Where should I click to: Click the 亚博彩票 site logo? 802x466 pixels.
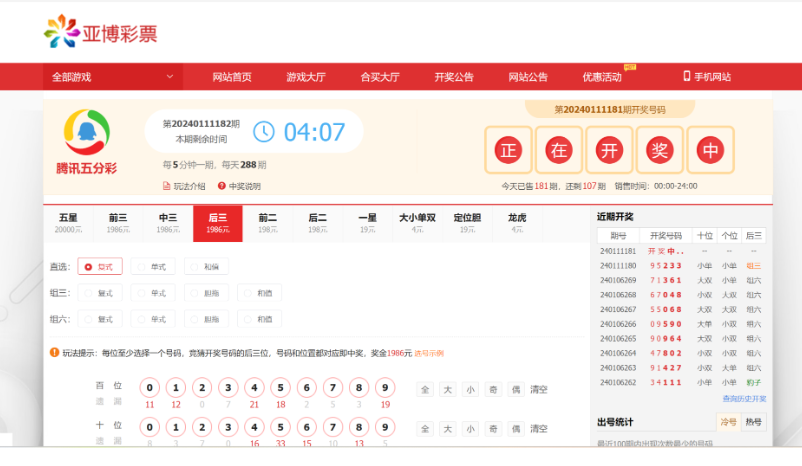pos(100,32)
